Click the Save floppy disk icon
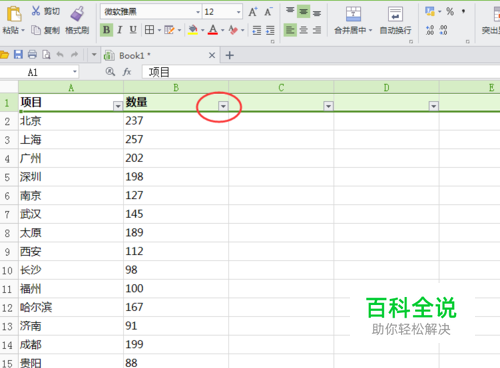Image resolution: width=500 pixels, height=368 pixels. pyautogui.click(x=18, y=55)
